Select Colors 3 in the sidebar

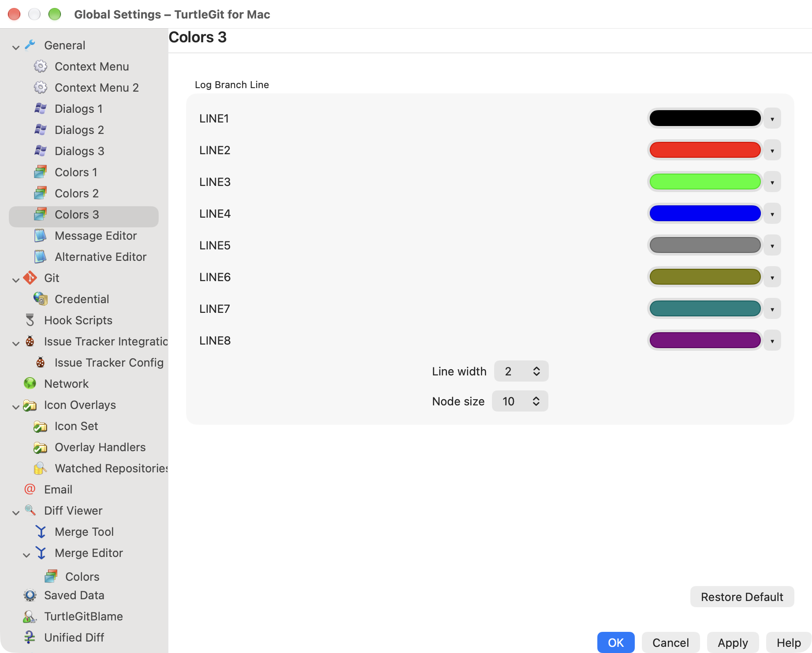(84, 216)
